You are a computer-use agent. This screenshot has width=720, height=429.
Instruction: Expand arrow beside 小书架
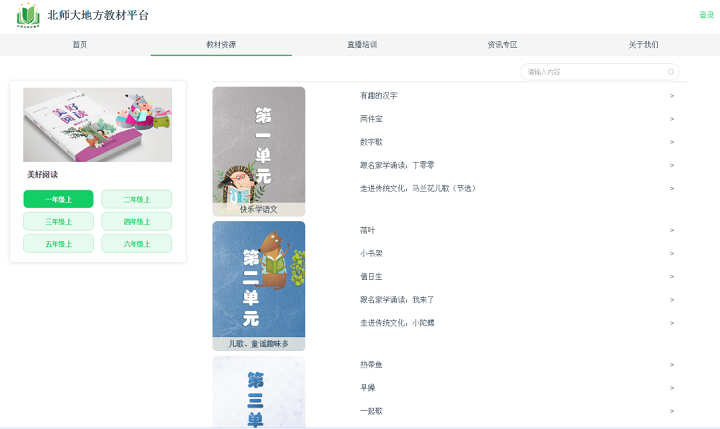point(672,254)
